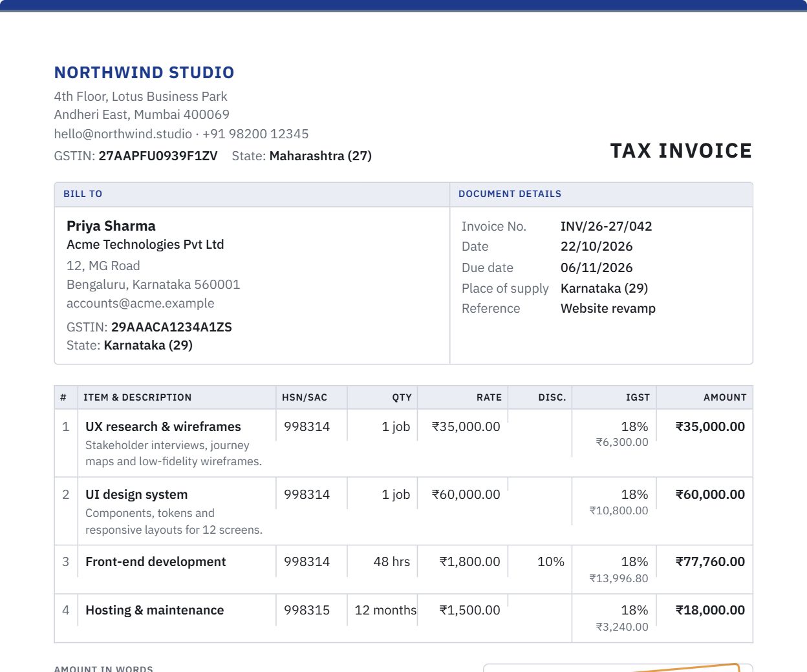Click buyer state 'Karnataka (29)' in Bill To
Viewport: 807px width, 672px height.
pos(148,345)
